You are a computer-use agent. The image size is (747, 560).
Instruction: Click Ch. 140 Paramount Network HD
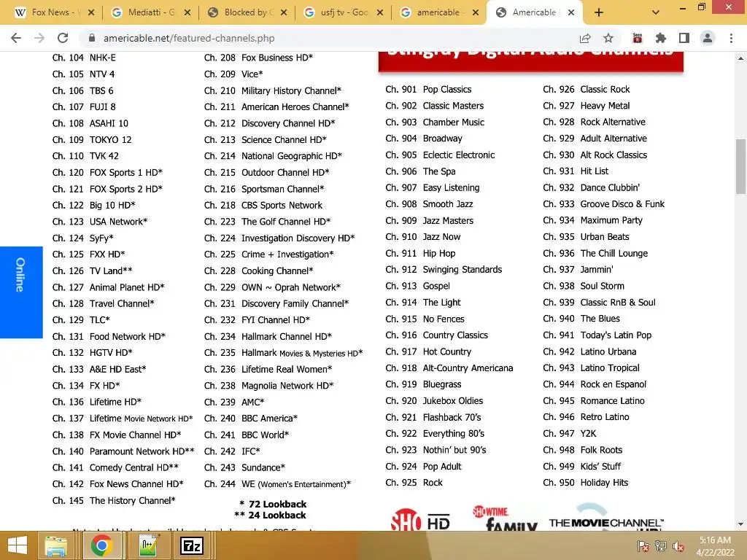tap(123, 451)
